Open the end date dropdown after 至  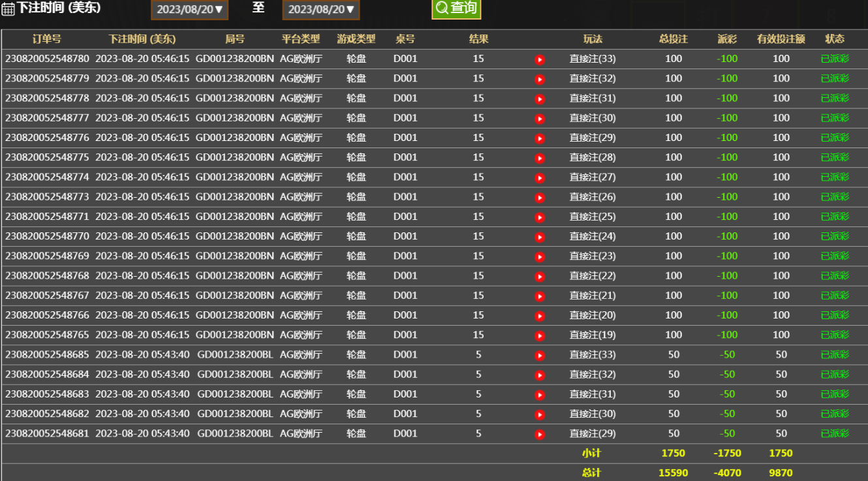pyautogui.click(x=321, y=10)
